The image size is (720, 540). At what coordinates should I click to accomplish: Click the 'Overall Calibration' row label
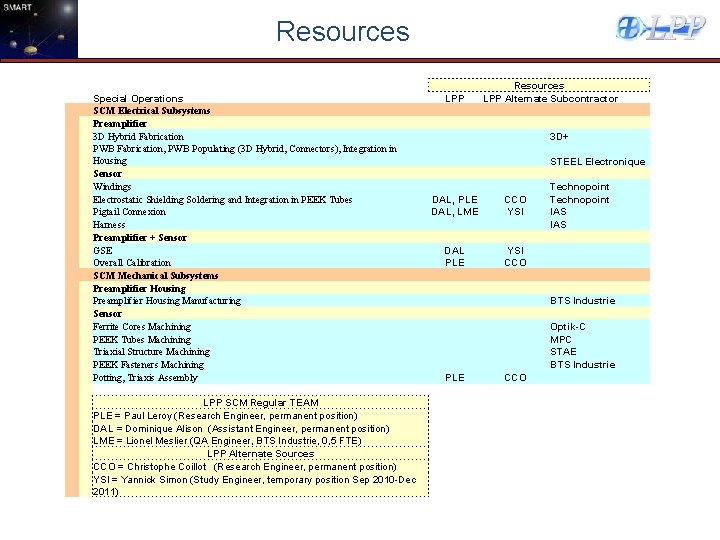click(132, 263)
